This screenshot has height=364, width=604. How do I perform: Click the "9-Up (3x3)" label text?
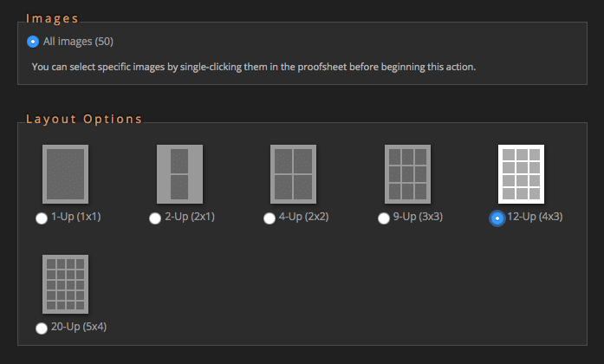pos(417,218)
